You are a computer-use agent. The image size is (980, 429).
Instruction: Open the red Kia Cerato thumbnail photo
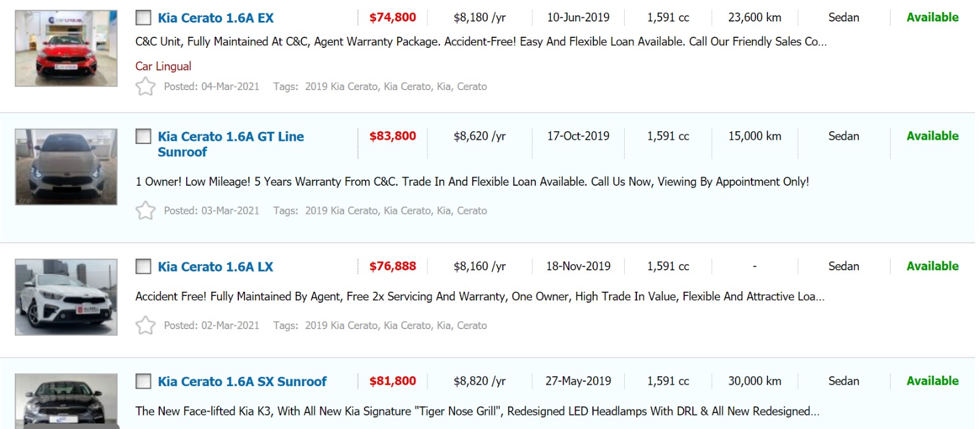point(66,48)
